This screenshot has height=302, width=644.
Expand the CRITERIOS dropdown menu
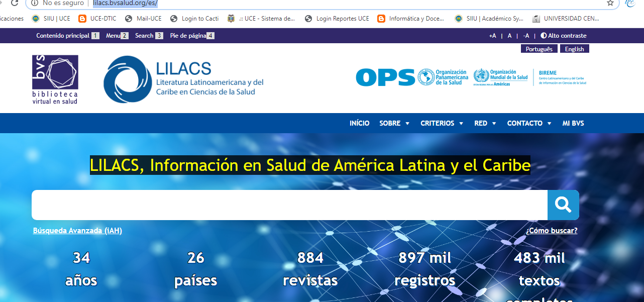point(442,123)
